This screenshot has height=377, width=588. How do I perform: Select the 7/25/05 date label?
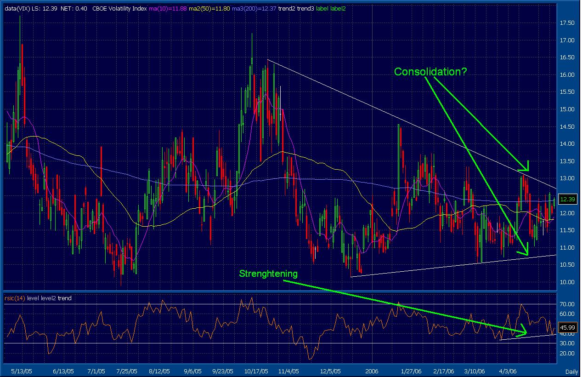[127, 371]
